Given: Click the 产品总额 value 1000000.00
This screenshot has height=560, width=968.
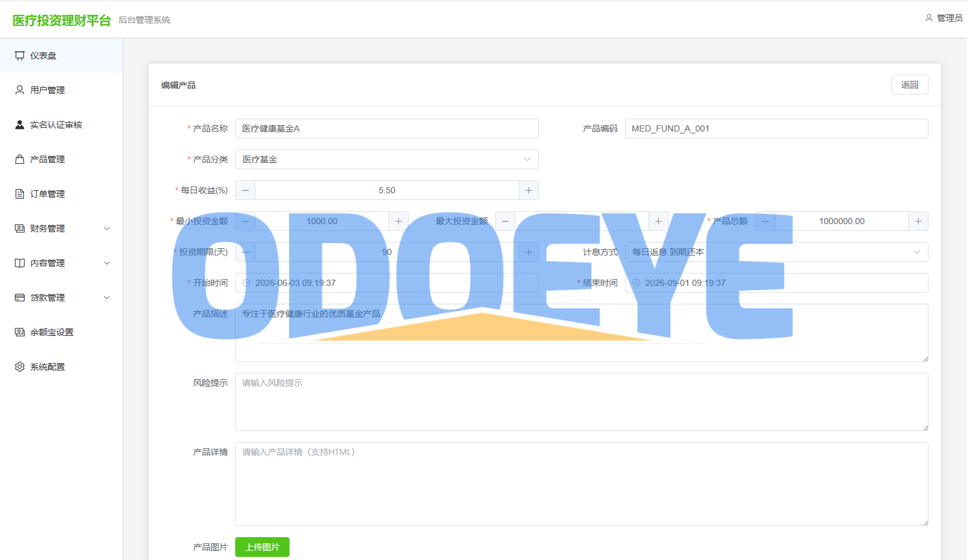Looking at the screenshot, I should click(x=842, y=221).
